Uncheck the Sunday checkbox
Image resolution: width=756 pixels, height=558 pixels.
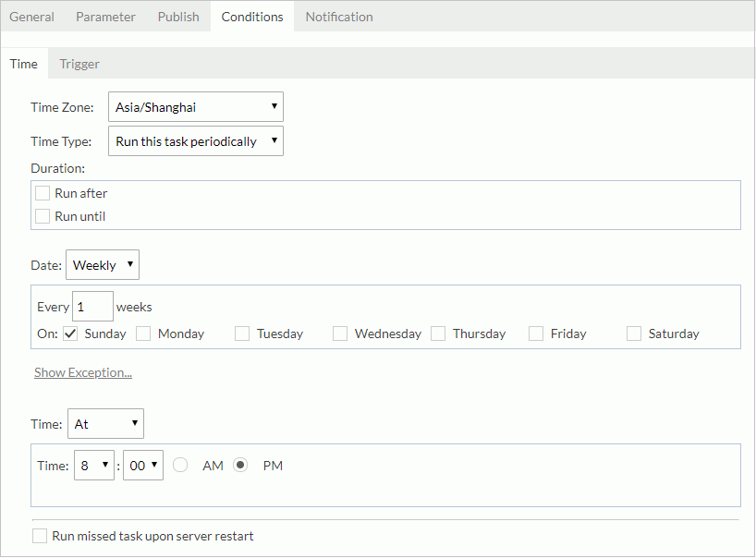(70, 334)
